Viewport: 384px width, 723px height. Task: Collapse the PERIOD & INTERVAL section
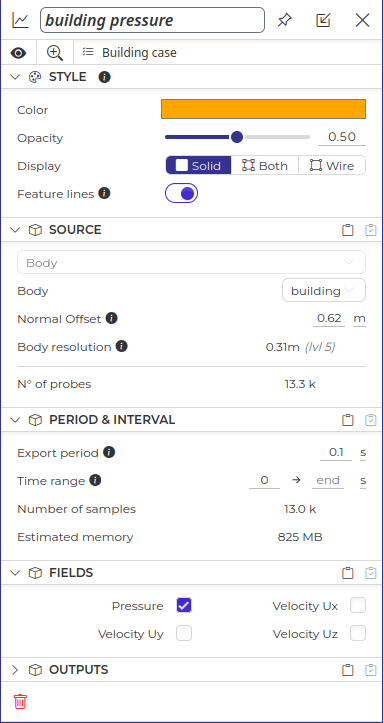coord(15,420)
